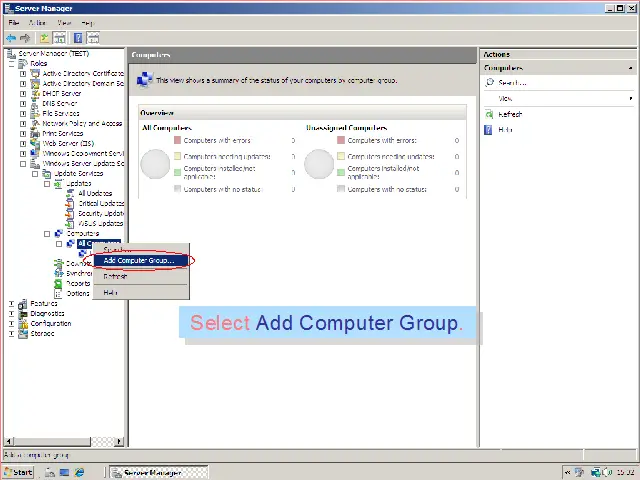The image size is (640, 480).
Task: Select the All Computers tree item
Action: pyautogui.click(x=98, y=243)
